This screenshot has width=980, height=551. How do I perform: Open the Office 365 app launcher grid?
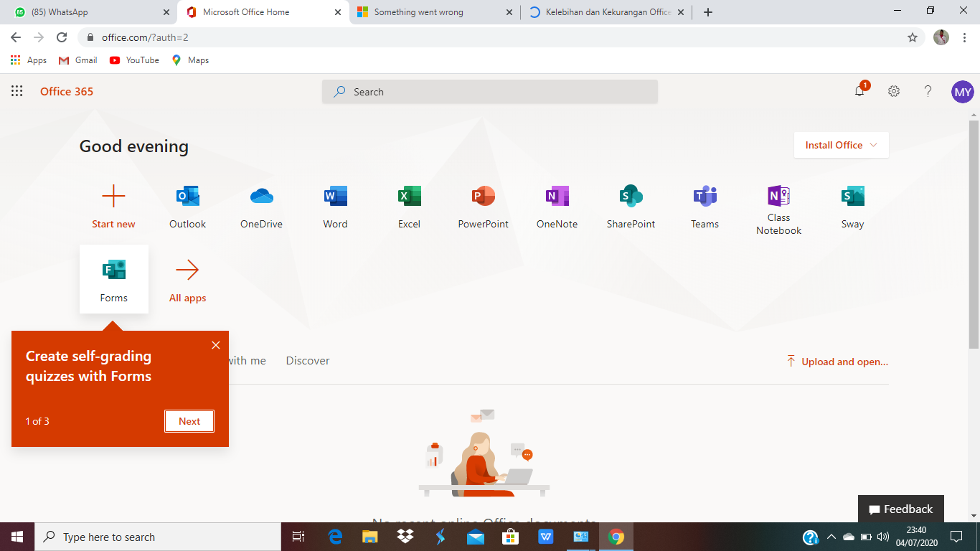pos(17,91)
